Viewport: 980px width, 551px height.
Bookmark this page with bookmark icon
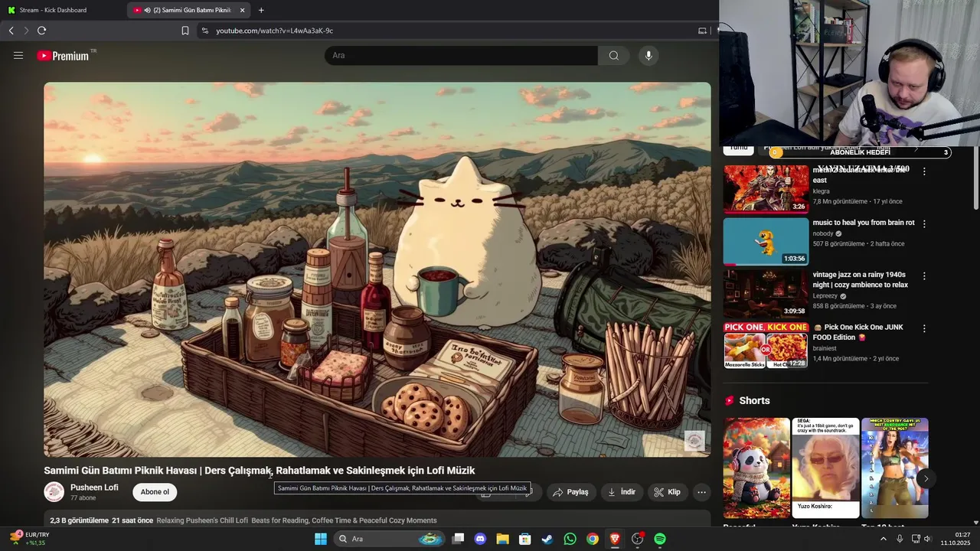[185, 31]
